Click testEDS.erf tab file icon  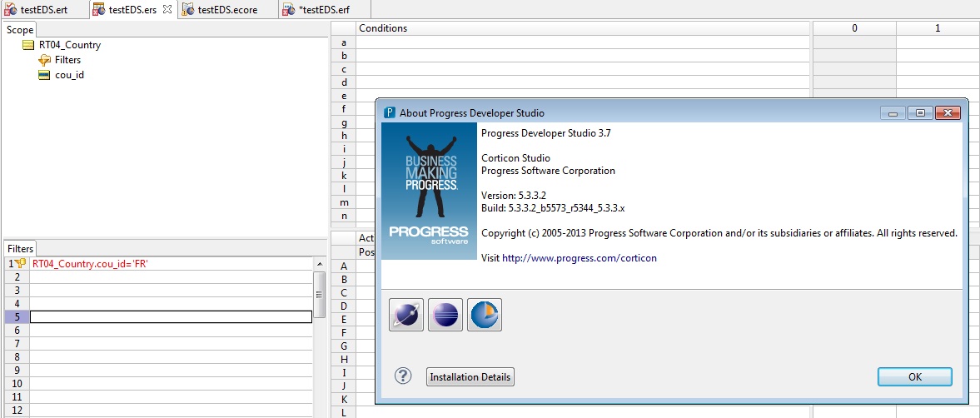[x=289, y=9]
